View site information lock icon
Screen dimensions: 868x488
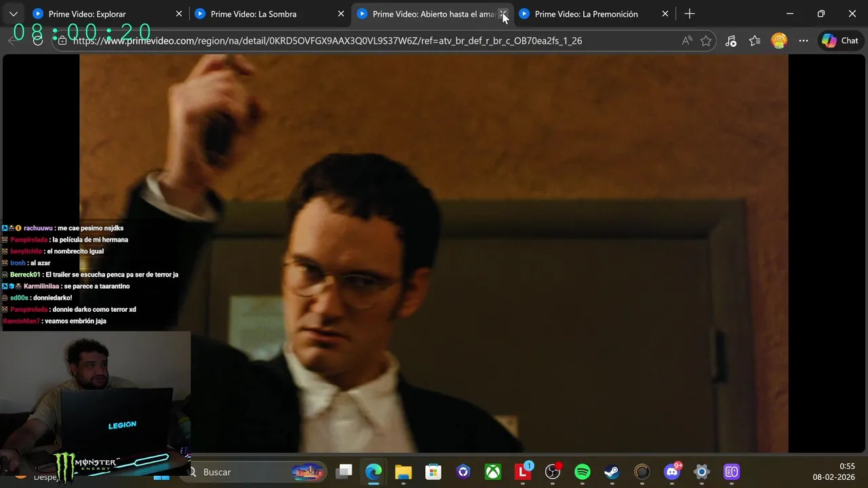click(x=62, y=41)
